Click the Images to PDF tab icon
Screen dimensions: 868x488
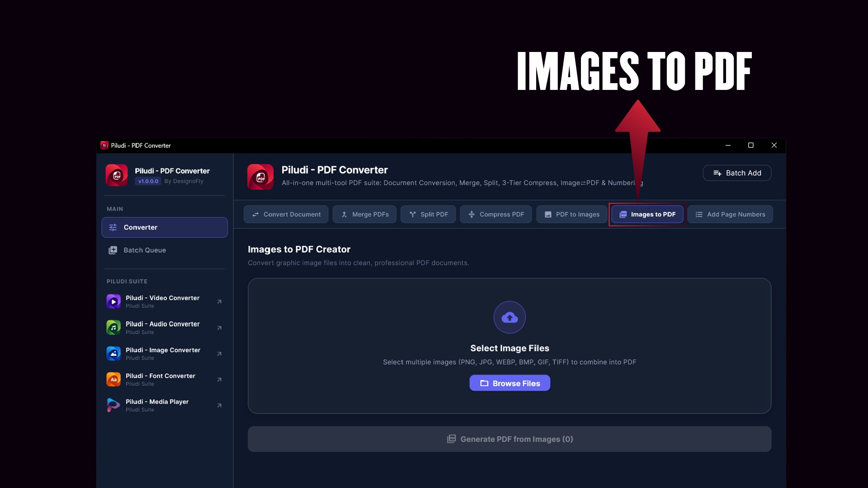[x=623, y=214]
